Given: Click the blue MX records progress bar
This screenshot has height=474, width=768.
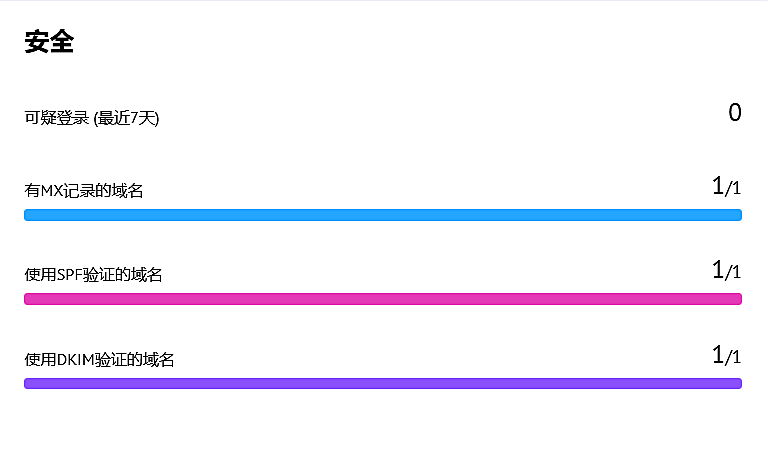Looking at the screenshot, I should point(383,215).
